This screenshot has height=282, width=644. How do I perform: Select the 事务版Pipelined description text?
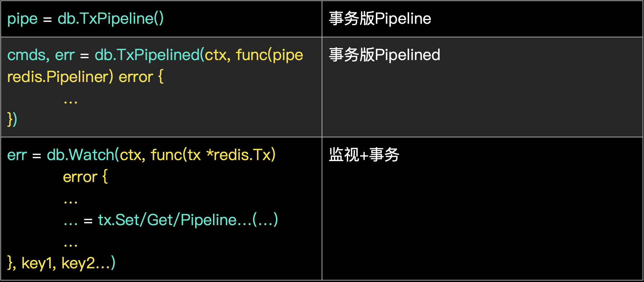pyautogui.click(x=384, y=55)
